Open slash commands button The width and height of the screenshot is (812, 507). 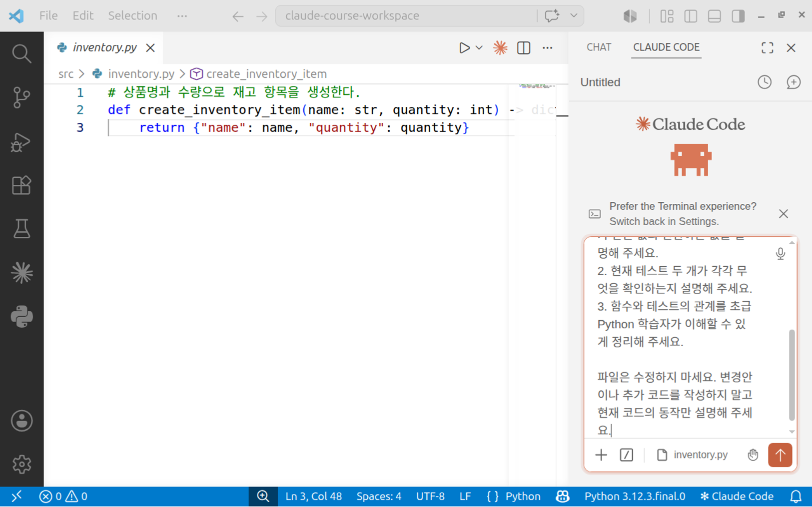coord(627,455)
